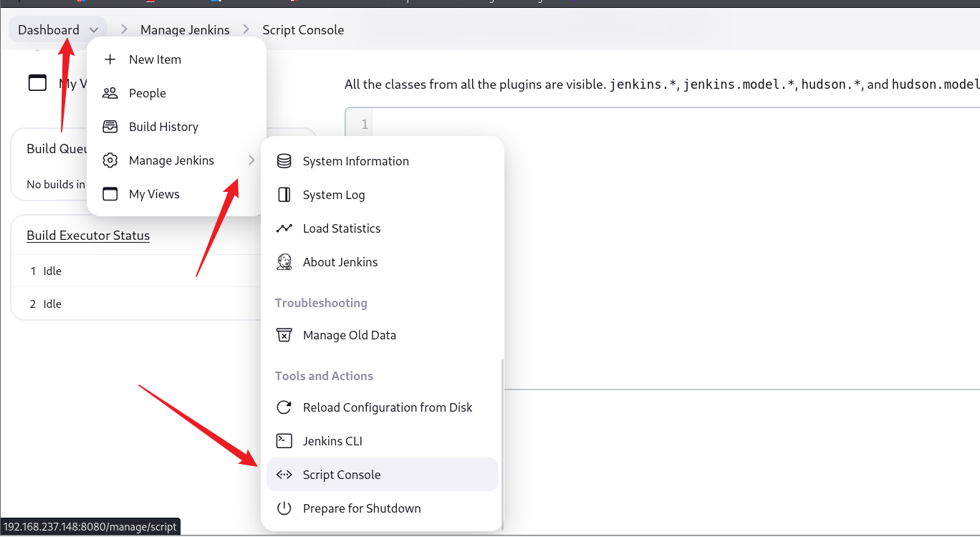Viewport: 980px width, 537px height.
Task: Go to Manage Jenkins breadcrumb link
Action: [185, 30]
